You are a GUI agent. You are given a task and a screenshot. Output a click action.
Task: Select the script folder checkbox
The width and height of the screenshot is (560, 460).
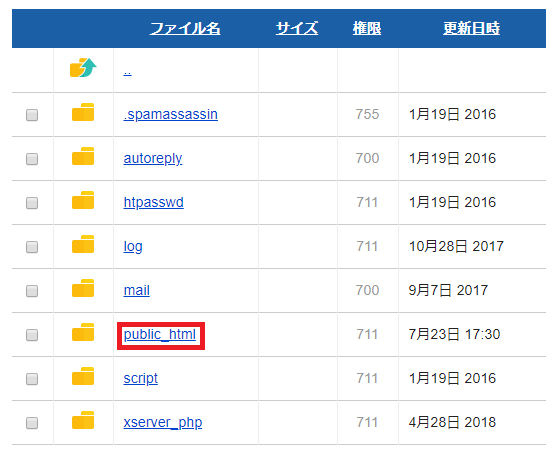[x=32, y=379]
